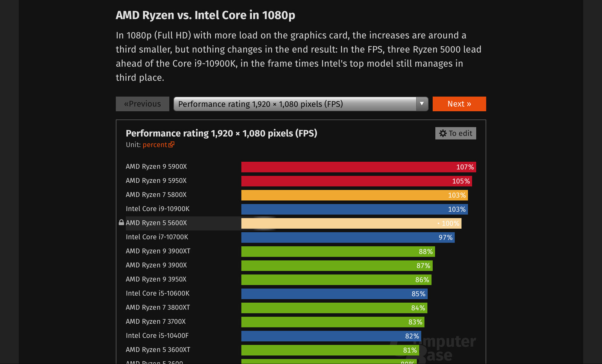Select the AMD Ryzen 5 3600XT label

coord(158,350)
